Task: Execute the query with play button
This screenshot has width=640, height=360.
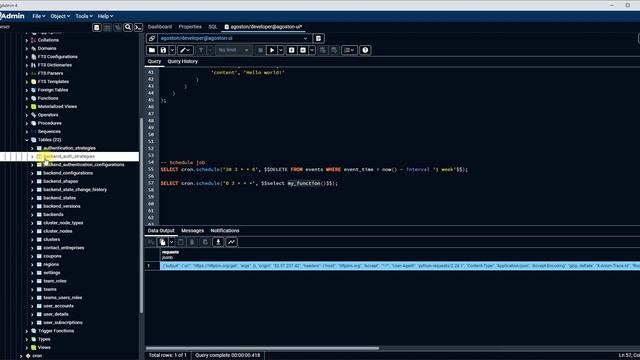Action: click(x=272, y=50)
